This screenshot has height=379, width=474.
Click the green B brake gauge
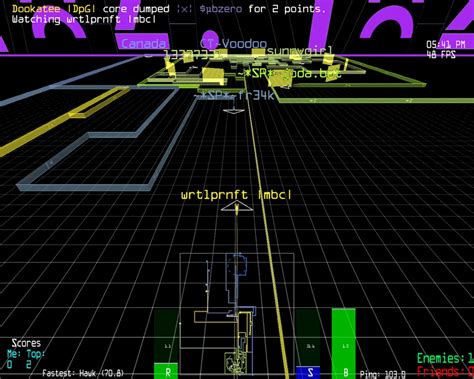click(344, 343)
